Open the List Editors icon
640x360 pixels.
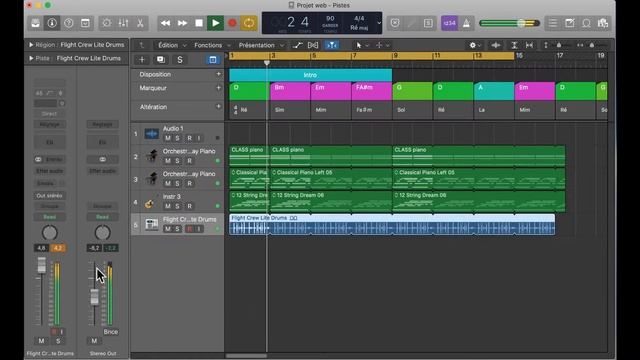click(x=553, y=23)
